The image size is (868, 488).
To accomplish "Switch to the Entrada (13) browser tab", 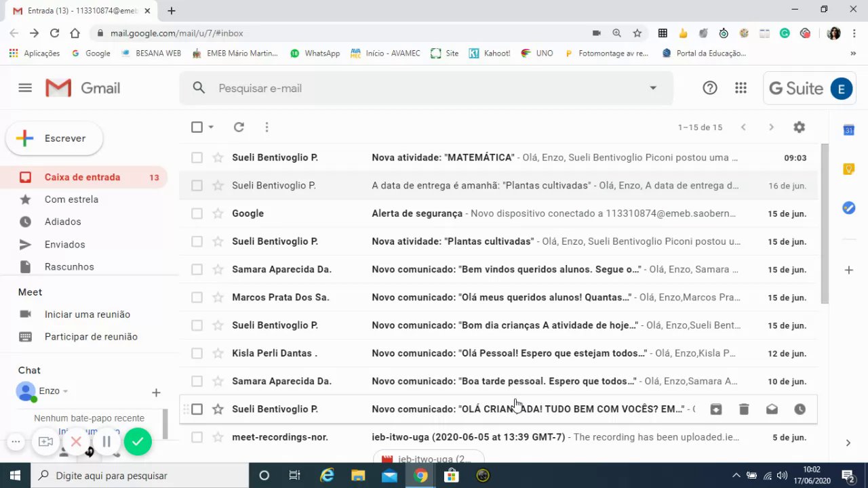I will [x=81, y=11].
